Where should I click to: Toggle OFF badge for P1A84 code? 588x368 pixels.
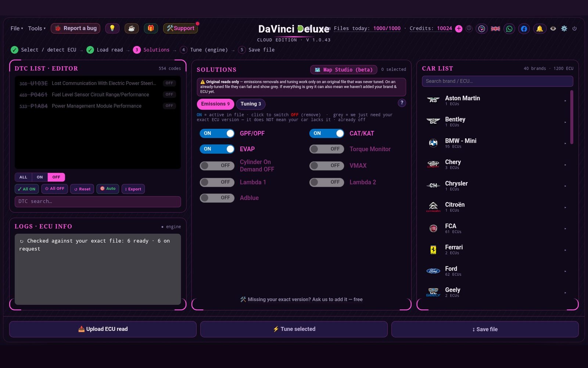click(169, 106)
